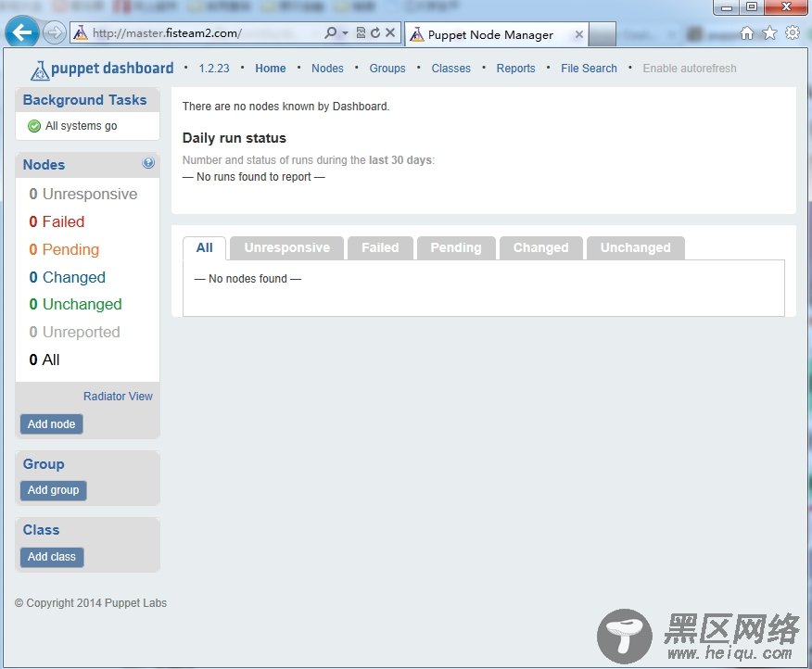Switch to the Changed tab

[x=541, y=248]
